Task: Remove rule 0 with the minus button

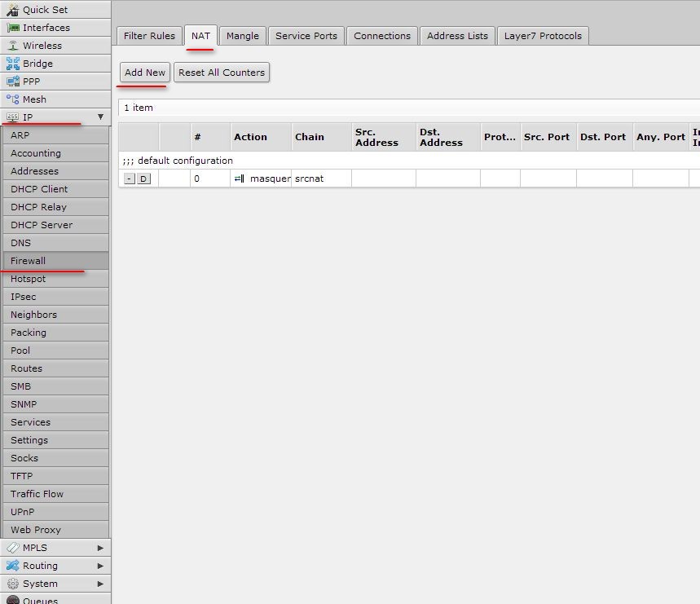Action: (129, 179)
